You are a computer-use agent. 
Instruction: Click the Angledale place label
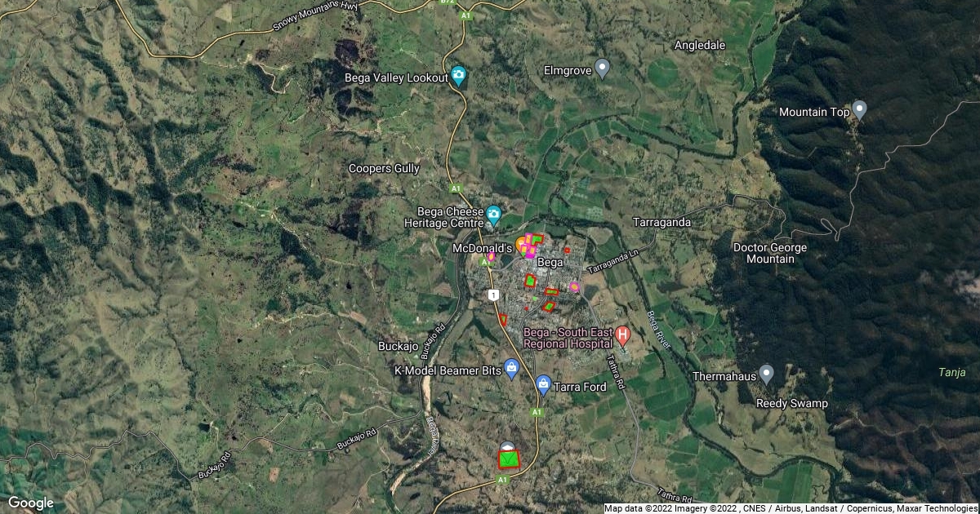(700, 46)
